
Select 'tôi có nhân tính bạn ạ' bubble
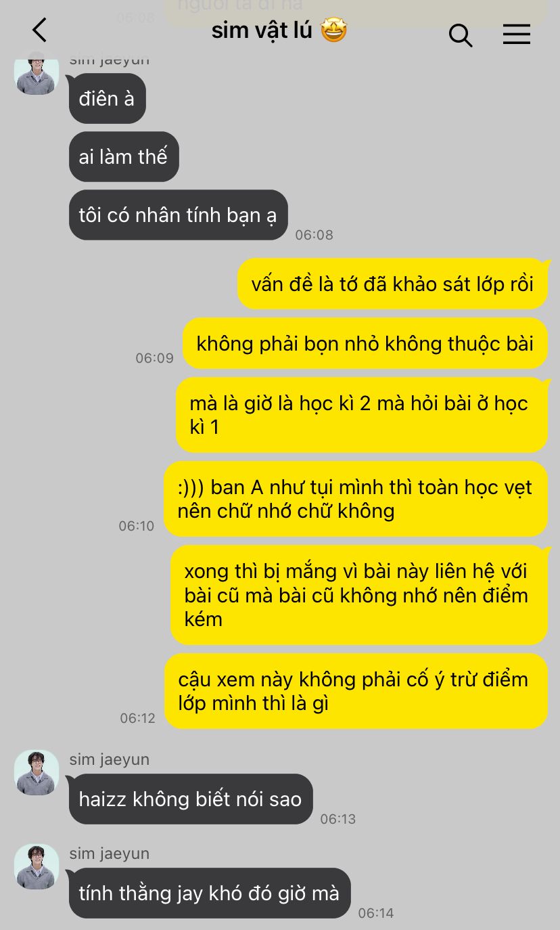pyautogui.click(x=179, y=215)
